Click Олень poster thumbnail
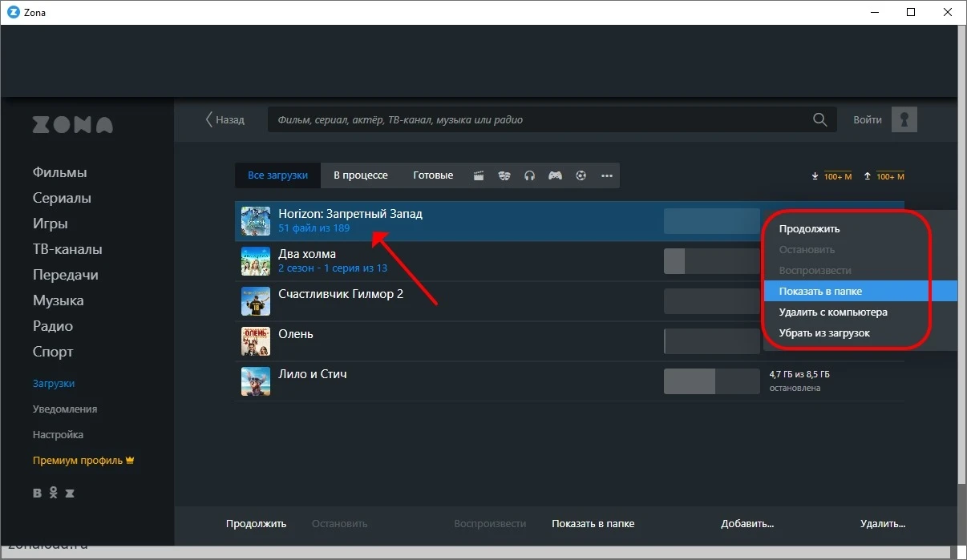Viewport: 967px width, 560px height. click(x=256, y=341)
